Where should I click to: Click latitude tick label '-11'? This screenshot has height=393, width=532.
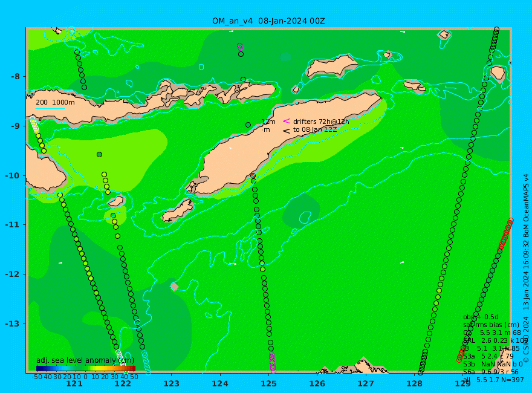tap(13, 225)
